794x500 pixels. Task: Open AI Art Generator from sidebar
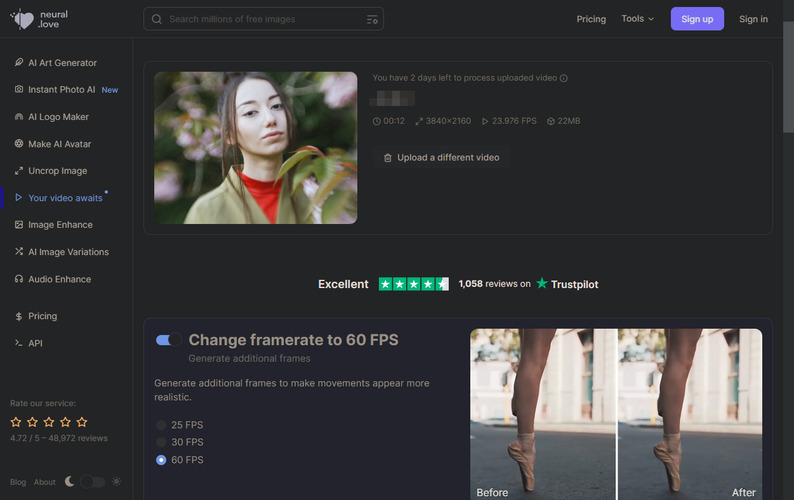tap(62, 63)
